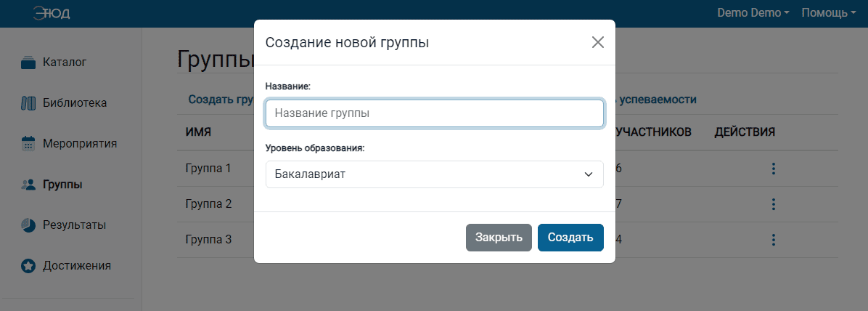This screenshot has height=311, width=868.
Task: Click the Название: field label
Action: coord(288,86)
